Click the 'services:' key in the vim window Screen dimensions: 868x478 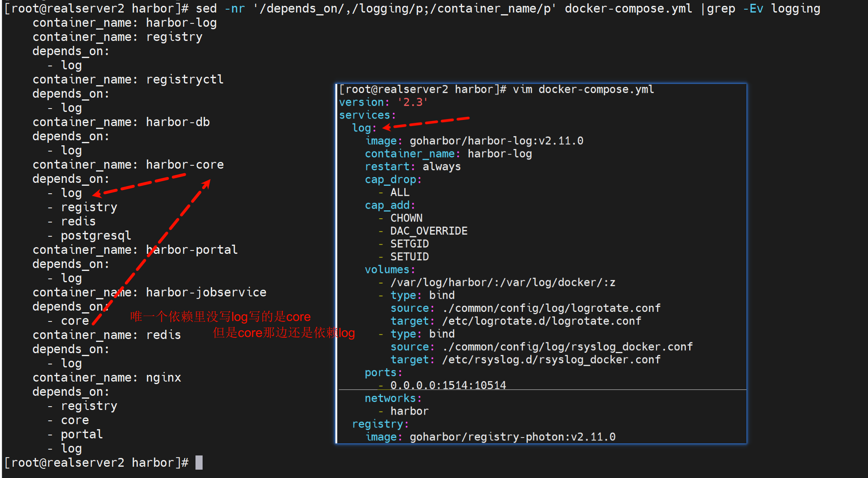click(367, 115)
